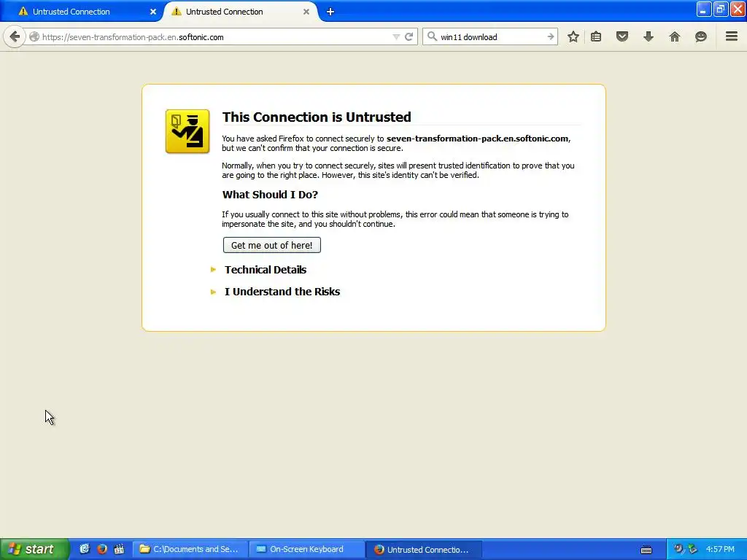Image resolution: width=747 pixels, height=560 pixels.
Task: Close the second Untrusted Connection tab
Action: (306, 12)
